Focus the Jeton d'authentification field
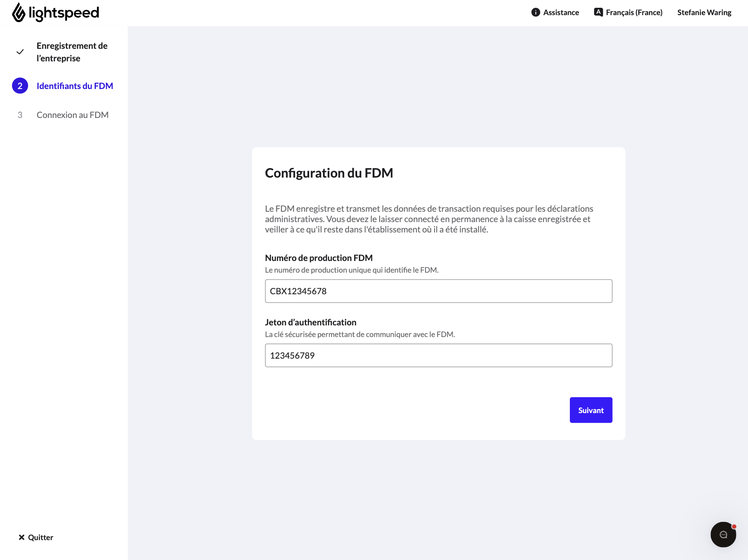The image size is (748, 560). pos(438,356)
